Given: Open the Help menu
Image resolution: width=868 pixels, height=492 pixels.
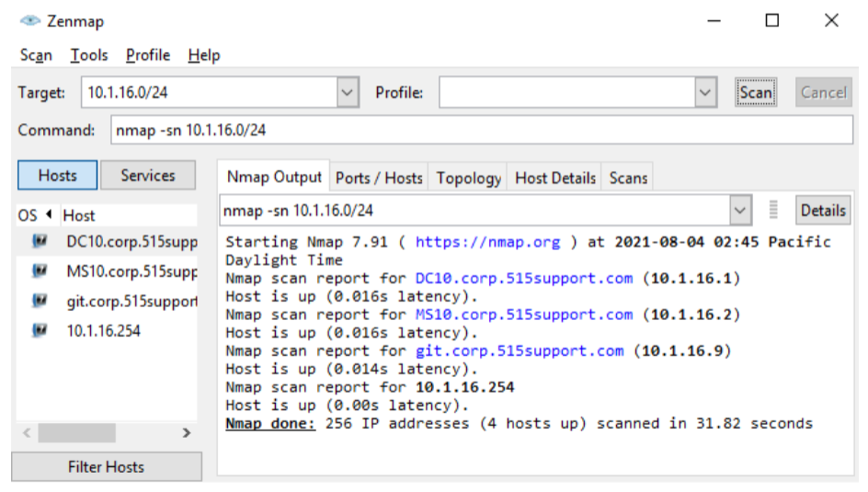Looking at the screenshot, I should click(x=204, y=55).
